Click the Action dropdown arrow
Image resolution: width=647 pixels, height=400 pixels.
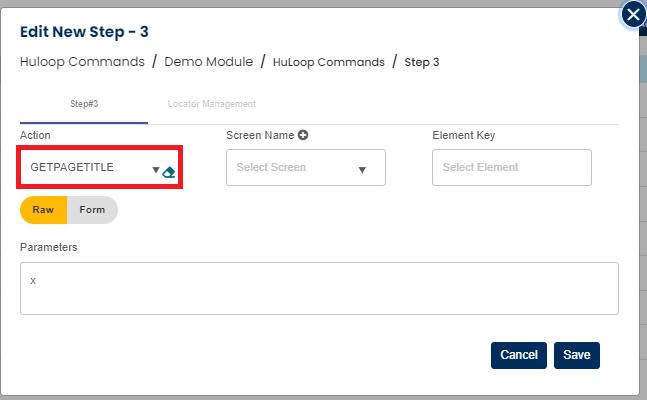coord(156,170)
